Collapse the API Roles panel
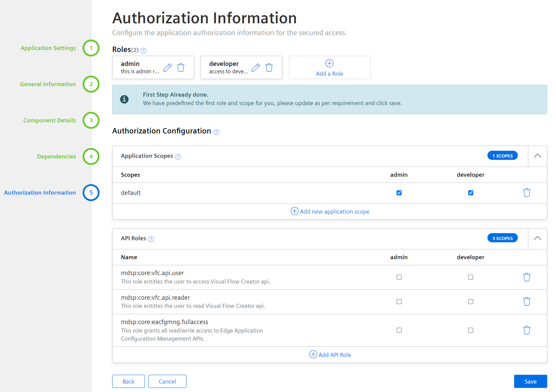Screen dimensions: 556x392 point(537,239)
